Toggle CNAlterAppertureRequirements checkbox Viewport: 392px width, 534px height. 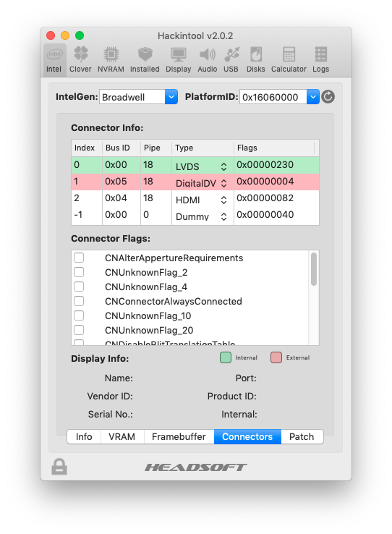click(79, 258)
